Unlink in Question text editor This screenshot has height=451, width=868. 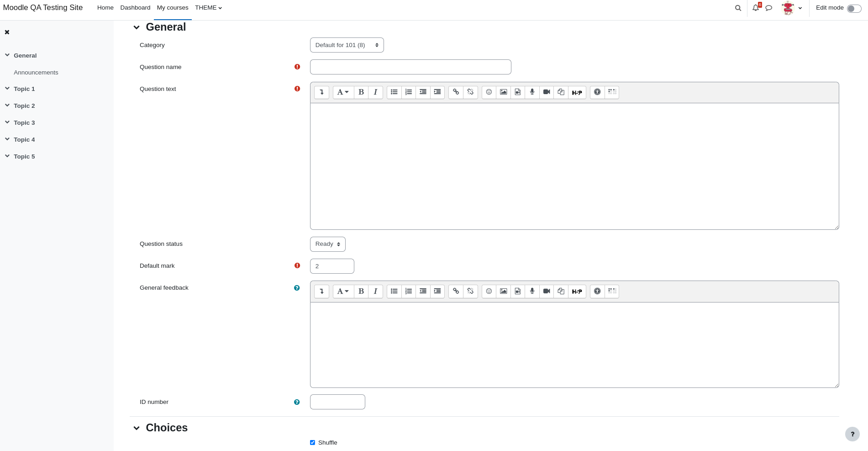point(470,92)
